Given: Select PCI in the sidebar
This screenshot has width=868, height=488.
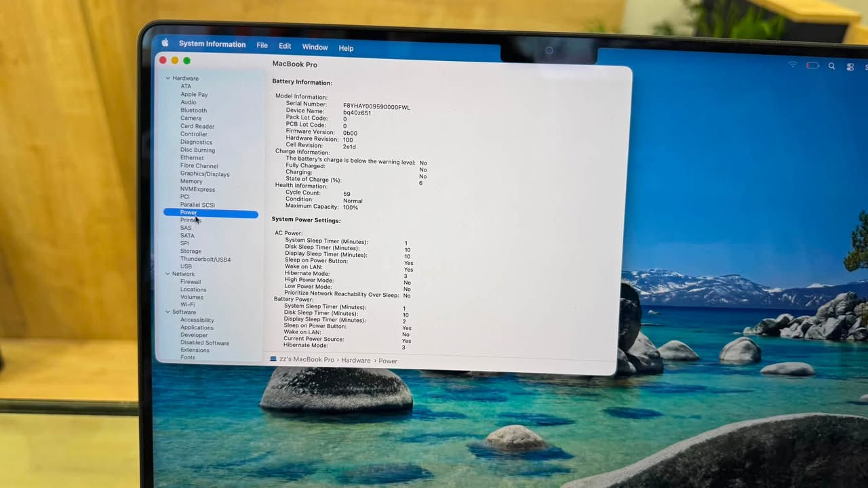Looking at the screenshot, I should point(185,197).
